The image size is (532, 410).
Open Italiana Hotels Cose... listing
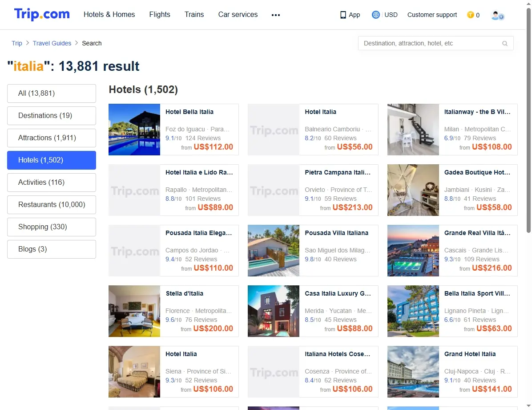[x=313, y=372]
